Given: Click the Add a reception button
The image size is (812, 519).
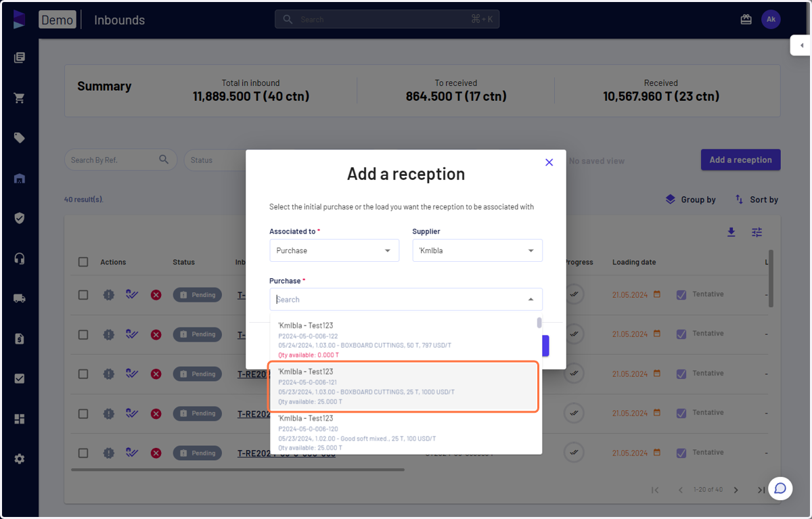Looking at the screenshot, I should tap(740, 160).
